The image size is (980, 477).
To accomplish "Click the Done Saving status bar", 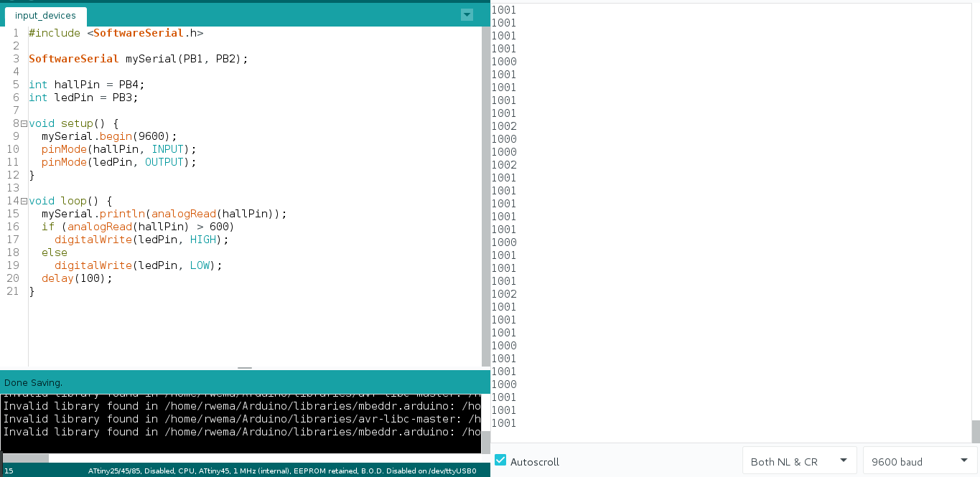I will pyautogui.click(x=32, y=382).
